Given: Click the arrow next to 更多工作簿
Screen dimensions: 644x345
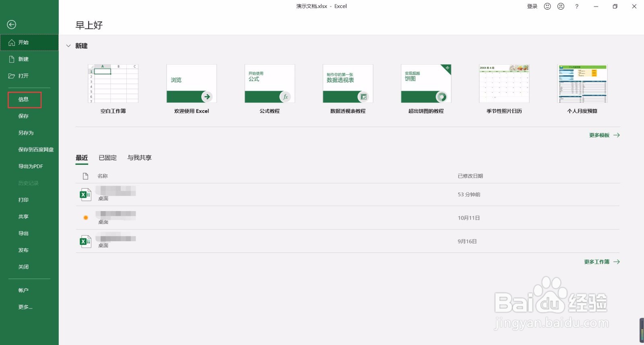Looking at the screenshot, I should pos(616,262).
